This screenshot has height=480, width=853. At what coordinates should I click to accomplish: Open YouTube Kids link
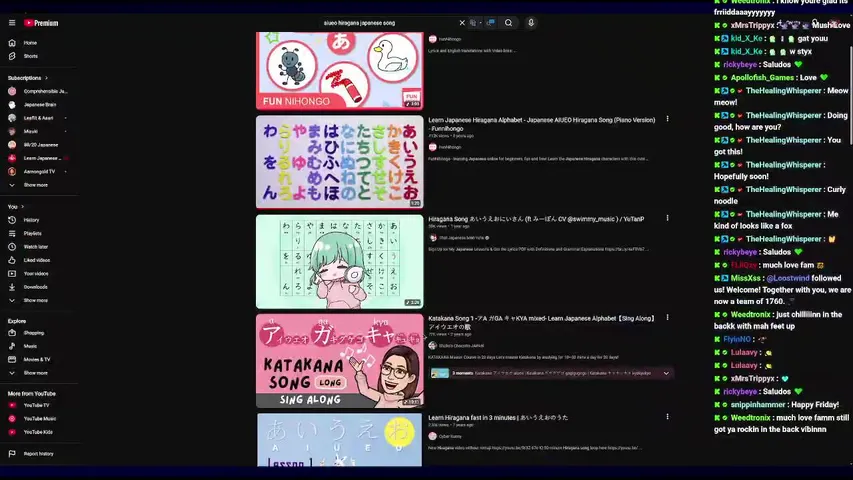point(31,432)
